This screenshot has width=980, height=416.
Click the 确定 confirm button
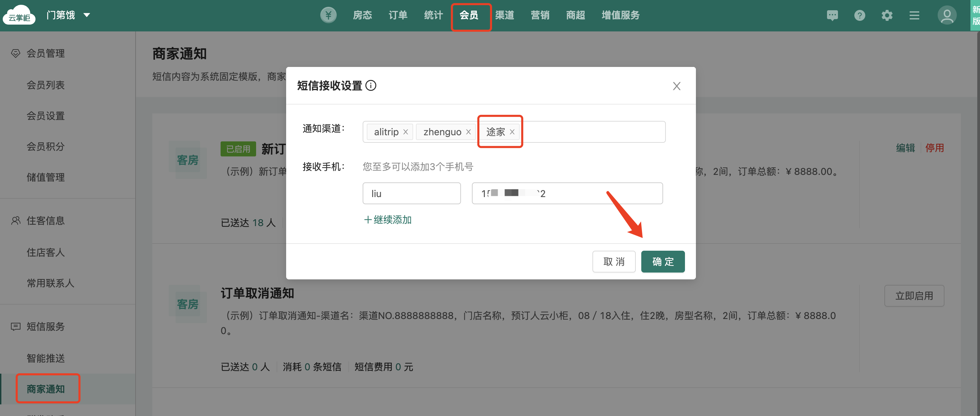click(x=662, y=262)
